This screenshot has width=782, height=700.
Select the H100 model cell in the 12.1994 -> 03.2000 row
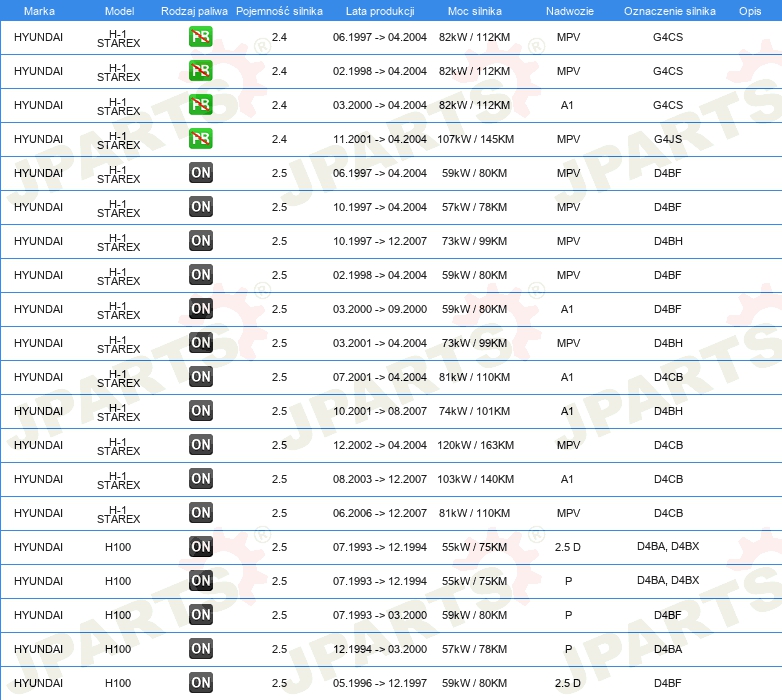118,649
